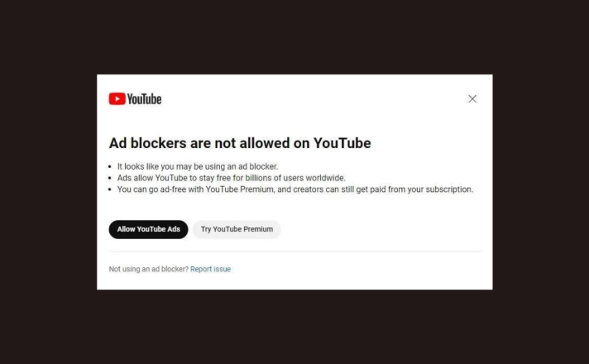
Task: Click the dark backdrop outside the dialog
Action: 294,37
